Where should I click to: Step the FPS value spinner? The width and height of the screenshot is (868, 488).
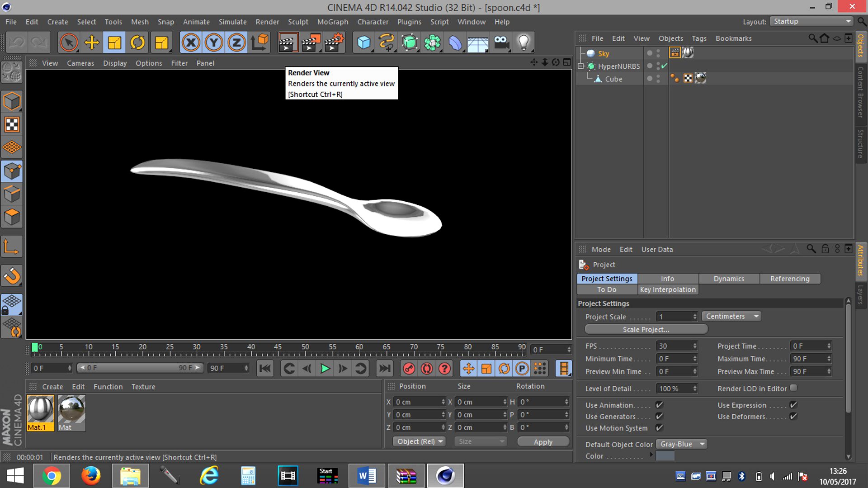[x=695, y=346]
